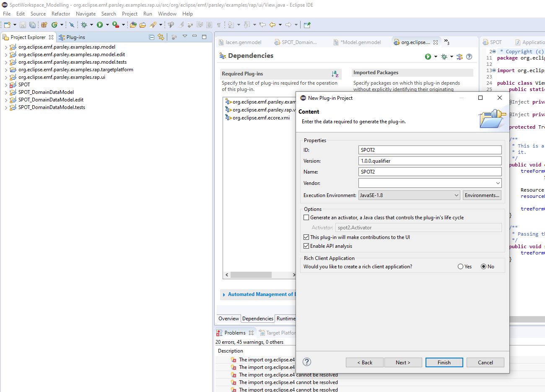Open the Navigate menu
The width and height of the screenshot is (545, 392).
[x=86, y=14]
